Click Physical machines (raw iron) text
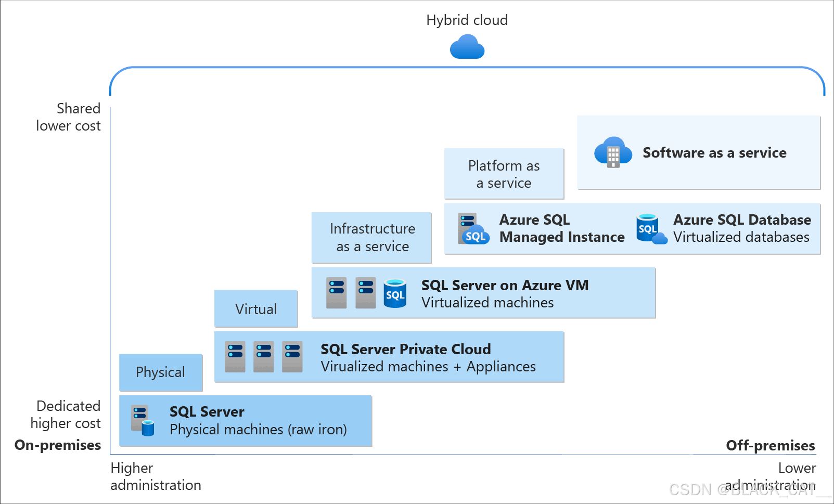 (x=258, y=430)
